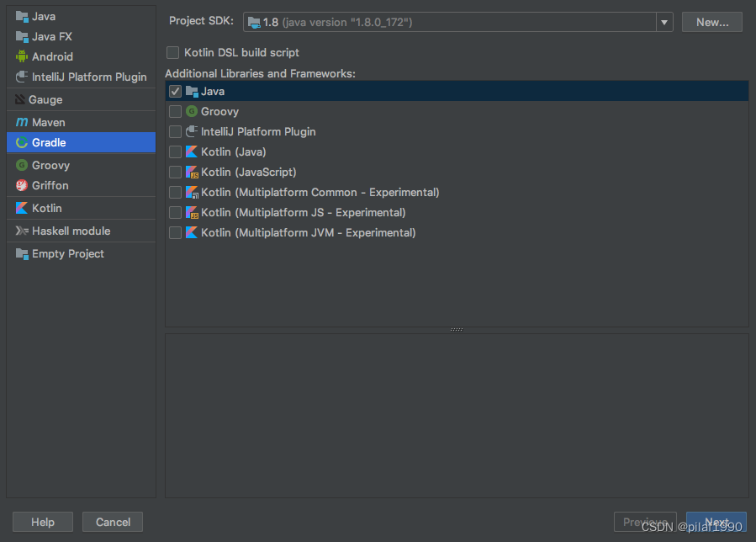
Task: Click 'Kotlin' label in the sidebar
Action: pos(47,208)
